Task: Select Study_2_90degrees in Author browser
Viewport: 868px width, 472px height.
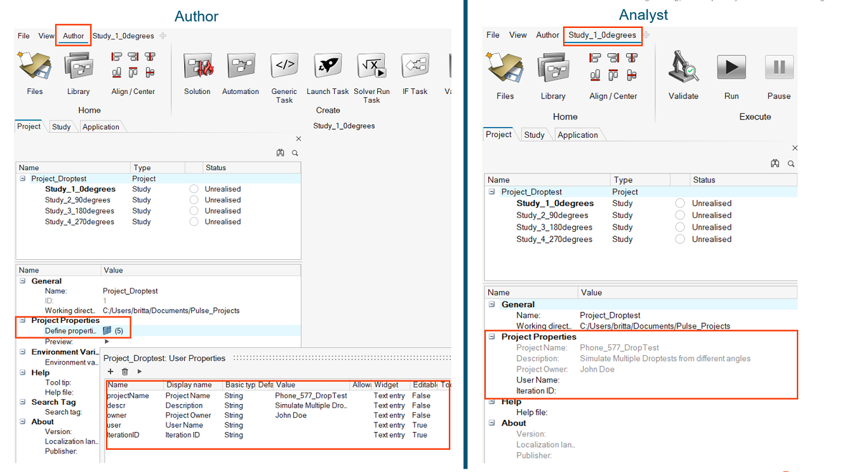Action: tap(77, 200)
